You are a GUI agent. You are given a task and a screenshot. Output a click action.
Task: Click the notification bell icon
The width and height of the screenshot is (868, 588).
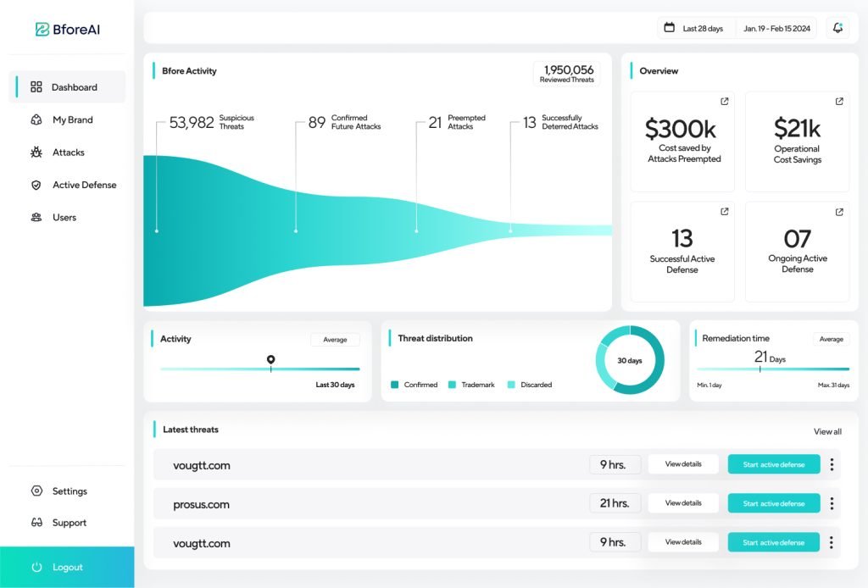point(837,28)
